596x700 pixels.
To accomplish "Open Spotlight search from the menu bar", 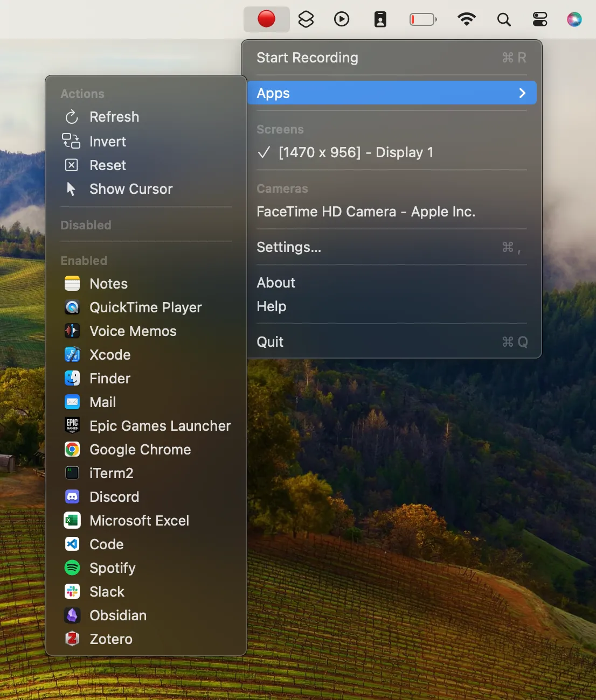I will point(504,19).
